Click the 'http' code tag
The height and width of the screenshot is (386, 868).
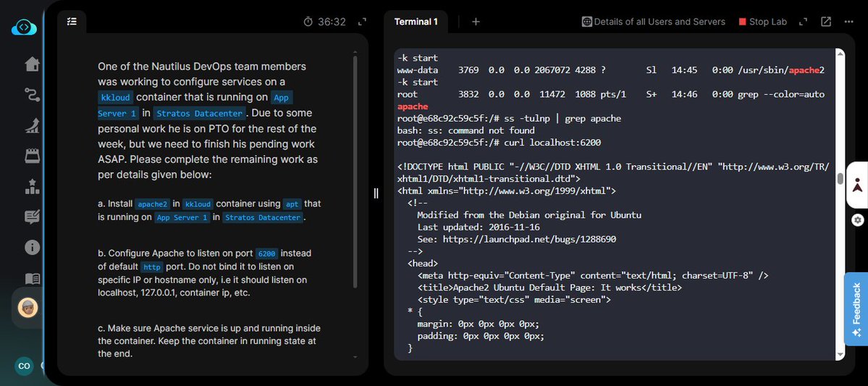[x=151, y=267]
